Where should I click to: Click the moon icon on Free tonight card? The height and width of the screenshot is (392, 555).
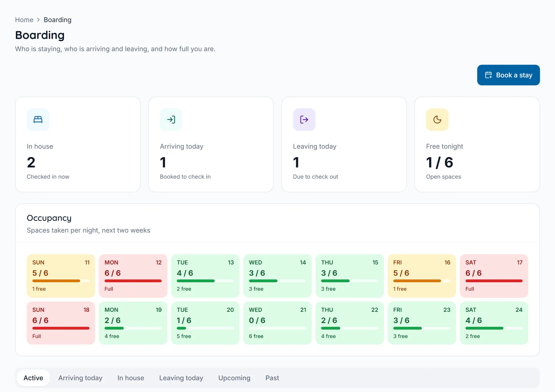click(x=437, y=120)
